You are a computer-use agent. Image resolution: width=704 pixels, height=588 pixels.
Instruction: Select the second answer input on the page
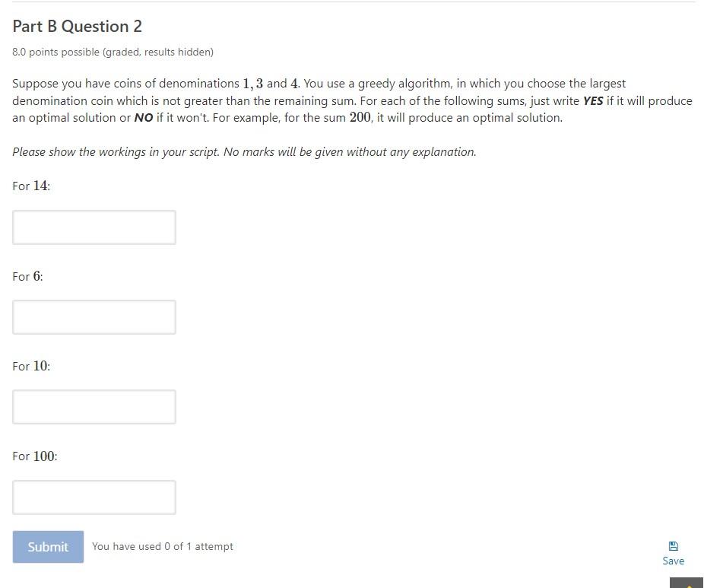point(94,316)
